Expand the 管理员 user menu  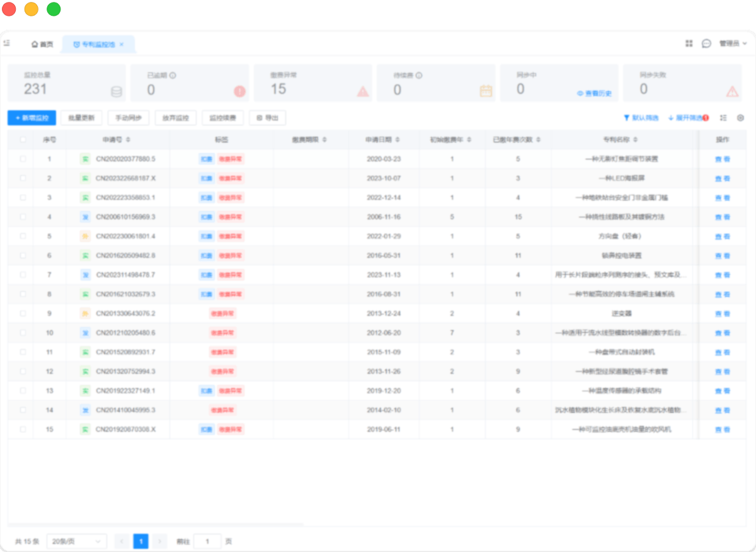[730, 43]
